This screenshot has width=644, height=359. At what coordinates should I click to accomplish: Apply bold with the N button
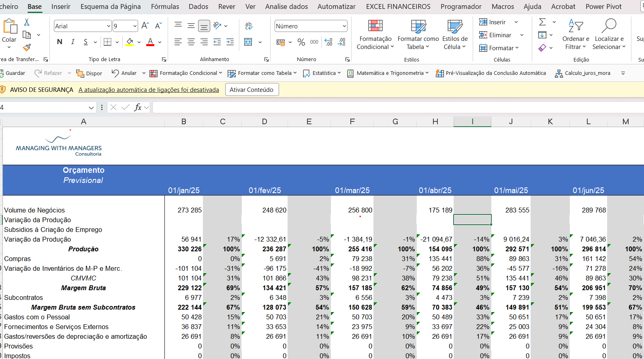[60, 42]
